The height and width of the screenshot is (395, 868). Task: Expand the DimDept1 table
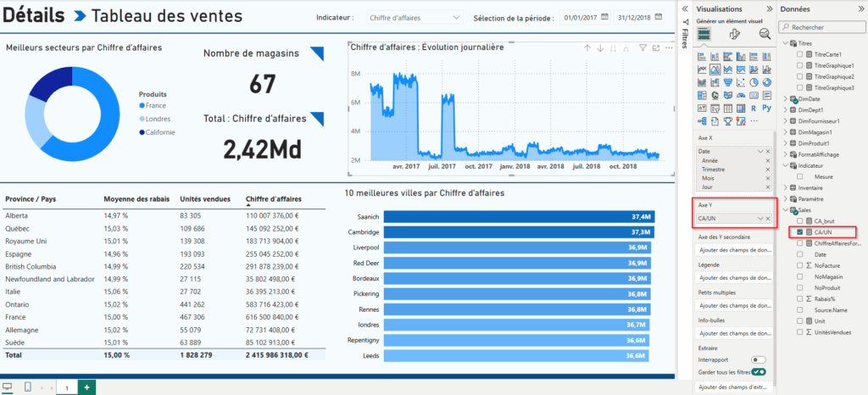tap(786, 110)
